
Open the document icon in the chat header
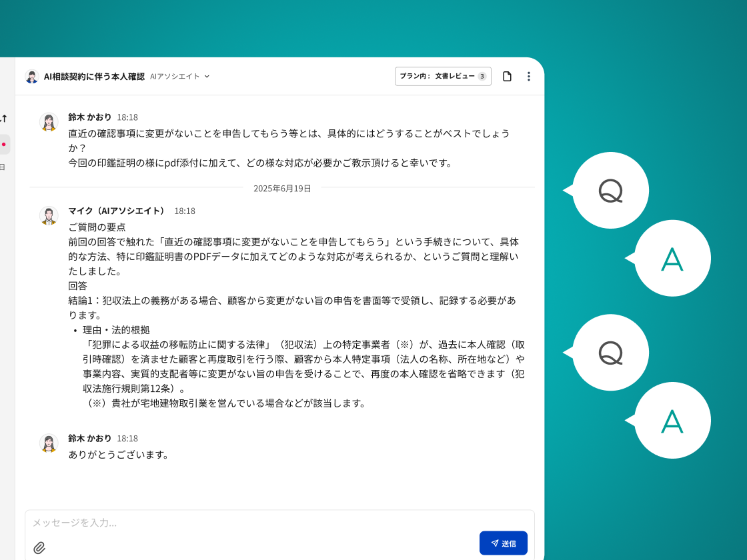tap(507, 77)
